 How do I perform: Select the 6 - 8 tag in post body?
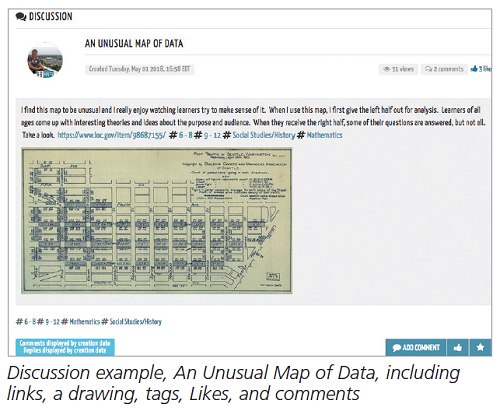[185, 135]
